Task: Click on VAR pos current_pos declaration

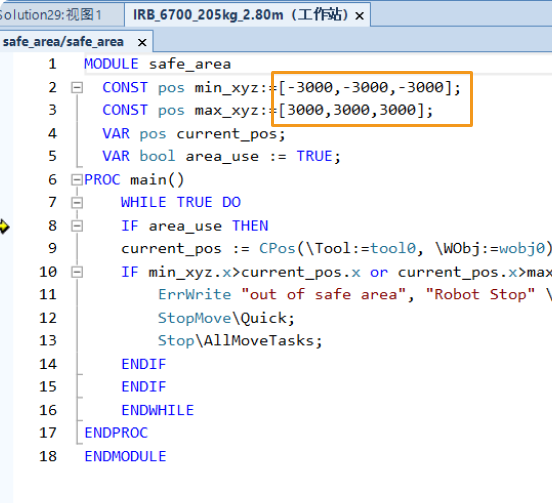Action: click(x=194, y=134)
